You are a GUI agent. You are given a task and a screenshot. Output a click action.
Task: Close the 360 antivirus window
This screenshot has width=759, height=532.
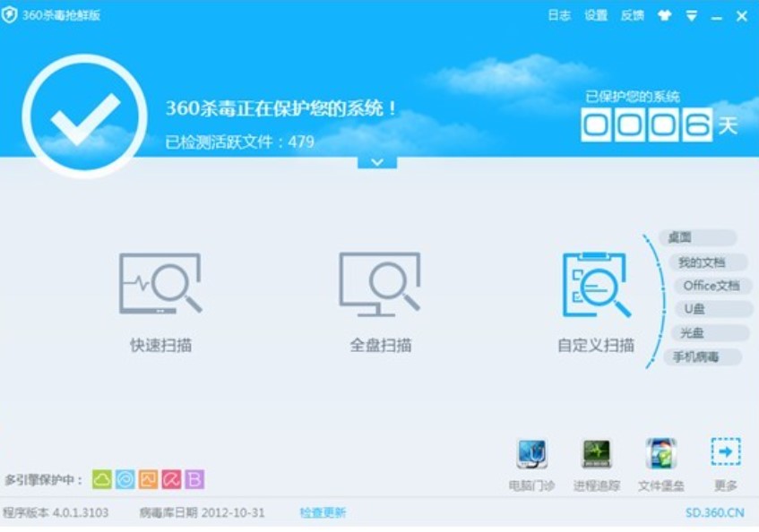click(x=742, y=16)
